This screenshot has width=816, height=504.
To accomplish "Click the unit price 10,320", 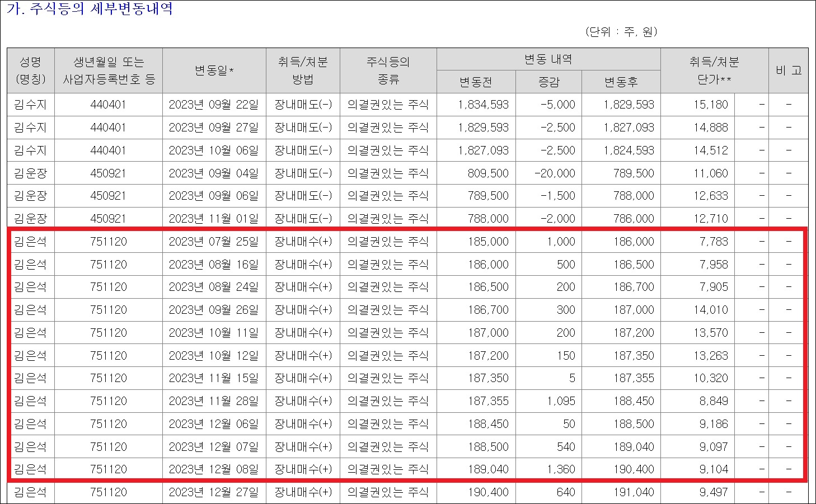I will tap(711, 378).
